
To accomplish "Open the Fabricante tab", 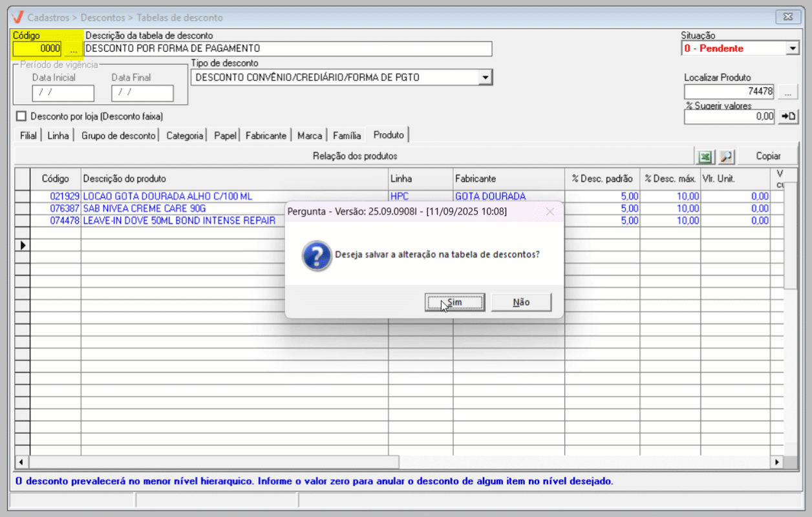I will tap(266, 136).
